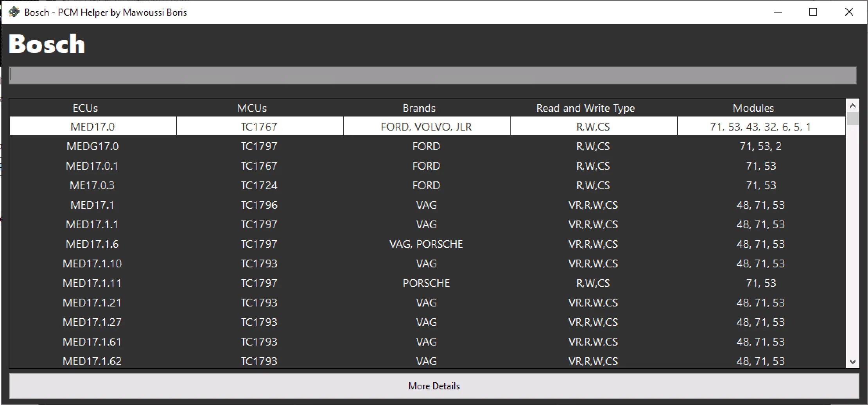Select the MED17.1.1 ECU cell
The height and width of the screenshot is (405, 868).
click(x=92, y=224)
